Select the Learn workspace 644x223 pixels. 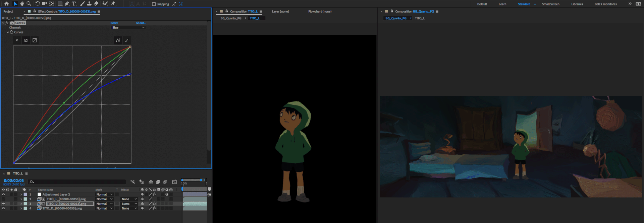pos(502,4)
